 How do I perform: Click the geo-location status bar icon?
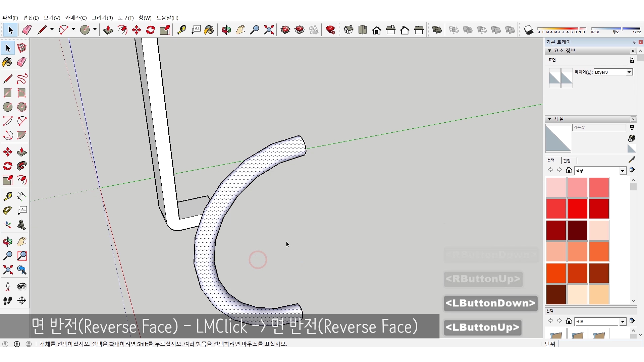5,344
